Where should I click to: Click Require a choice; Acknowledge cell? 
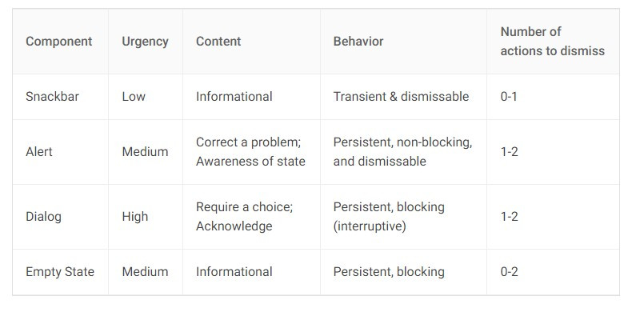244,216
